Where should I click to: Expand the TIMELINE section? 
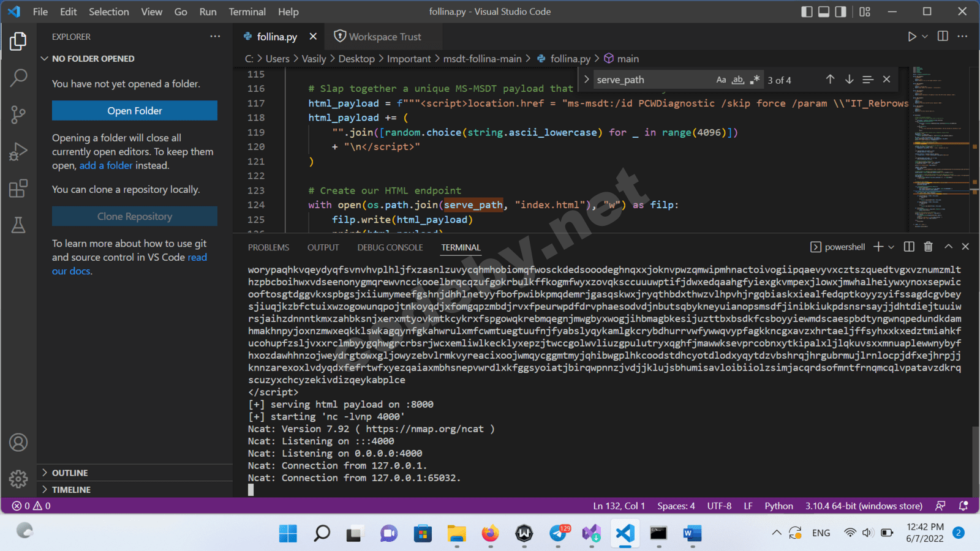coord(135,490)
